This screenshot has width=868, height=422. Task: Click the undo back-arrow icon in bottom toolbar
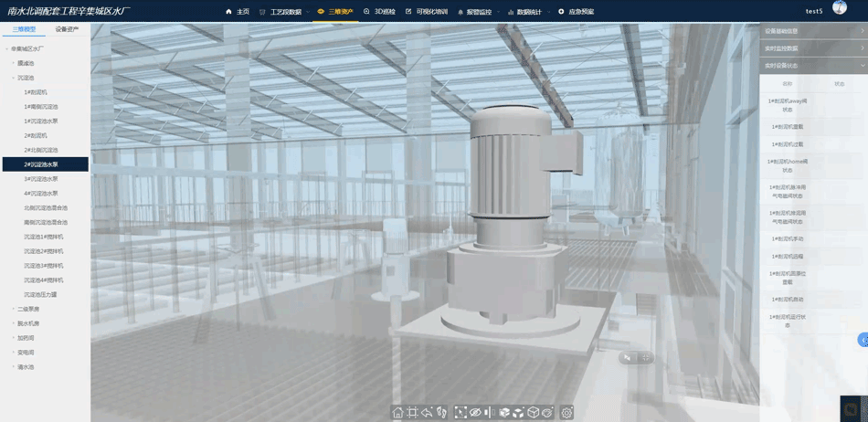[x=427, y=413]
